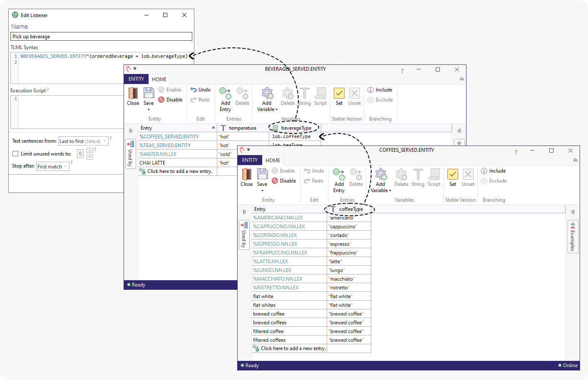
Task: Select HOME tab in BEVERAGES_SERVED.ENTITY window
Action: [x=159, y=79]
